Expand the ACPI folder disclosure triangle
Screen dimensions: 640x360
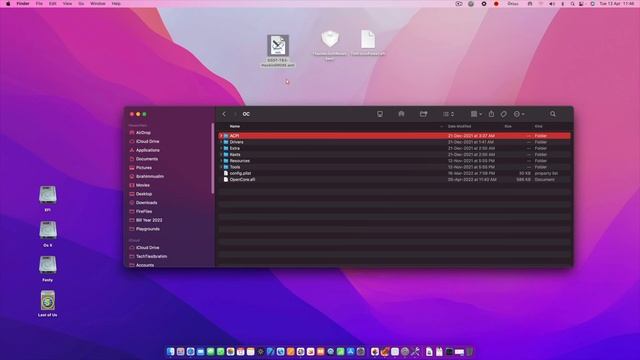click(x=221, y=136)
